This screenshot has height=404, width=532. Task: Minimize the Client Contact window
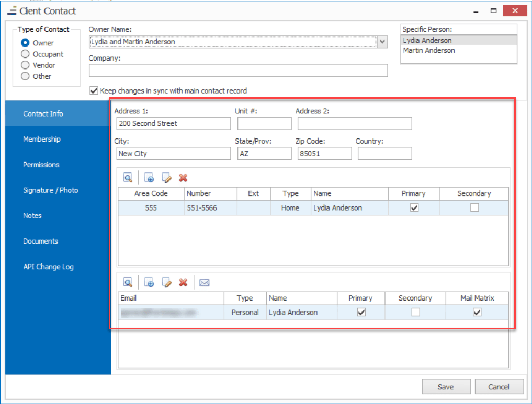pos(476,11)
